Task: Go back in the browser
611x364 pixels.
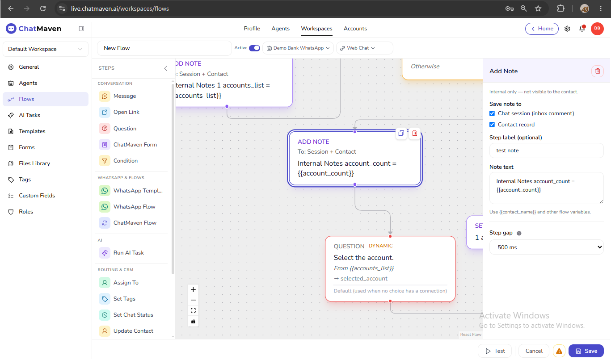Action: click(11, 8)
